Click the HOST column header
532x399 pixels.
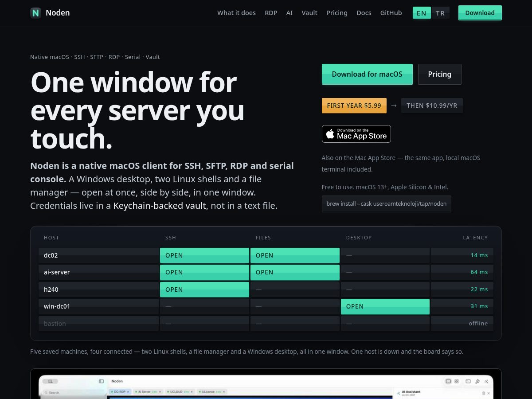pyautogui.click(x=51, y=238)
